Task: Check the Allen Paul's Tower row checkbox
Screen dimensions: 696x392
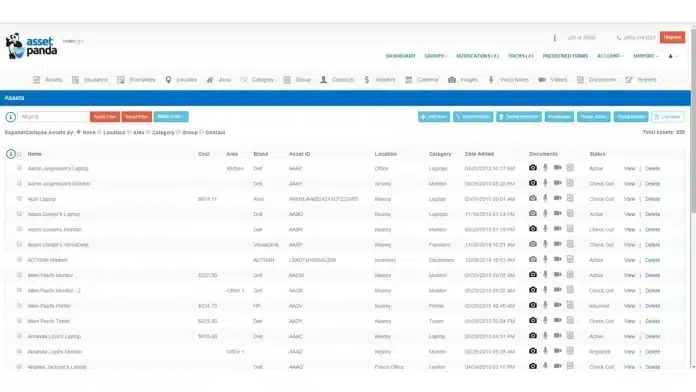Action: tap(19, 321)
